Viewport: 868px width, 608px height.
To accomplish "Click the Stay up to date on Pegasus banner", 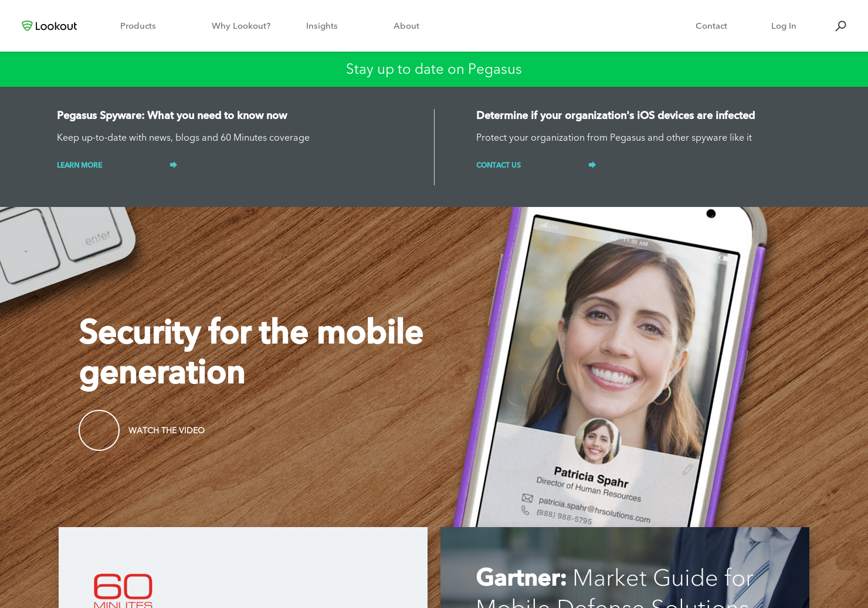I will tap(434, 69).
